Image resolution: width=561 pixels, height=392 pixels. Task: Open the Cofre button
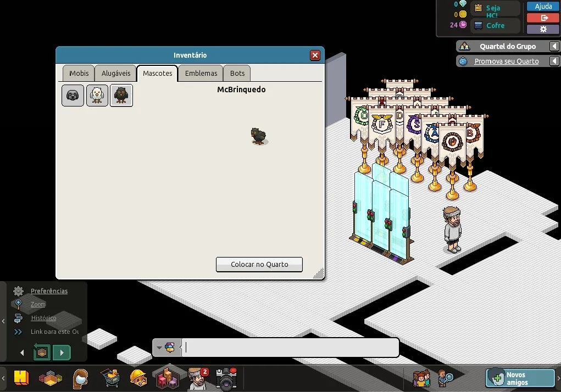point(495,25)
